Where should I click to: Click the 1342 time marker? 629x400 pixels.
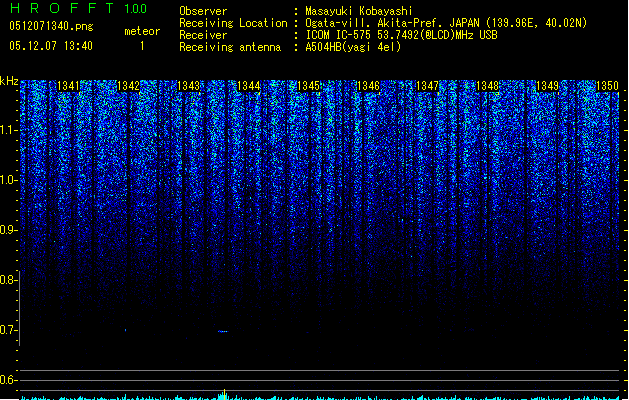(x=128, y=86)
